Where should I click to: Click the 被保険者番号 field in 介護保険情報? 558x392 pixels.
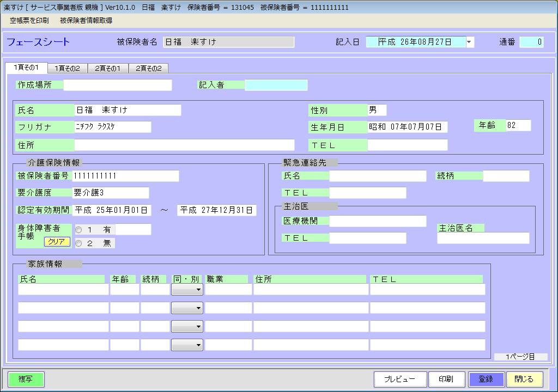(126, 176)
